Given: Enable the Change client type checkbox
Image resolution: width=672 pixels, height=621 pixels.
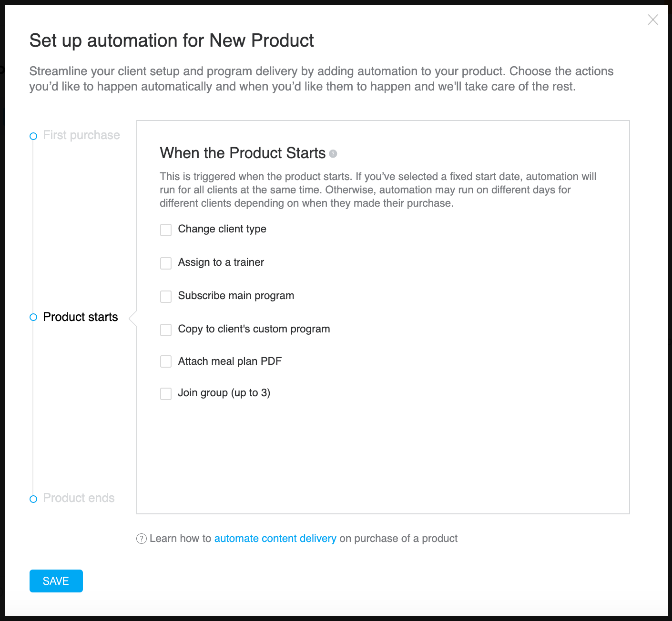Looking at the screenshot, I should [x=166, y=230].
